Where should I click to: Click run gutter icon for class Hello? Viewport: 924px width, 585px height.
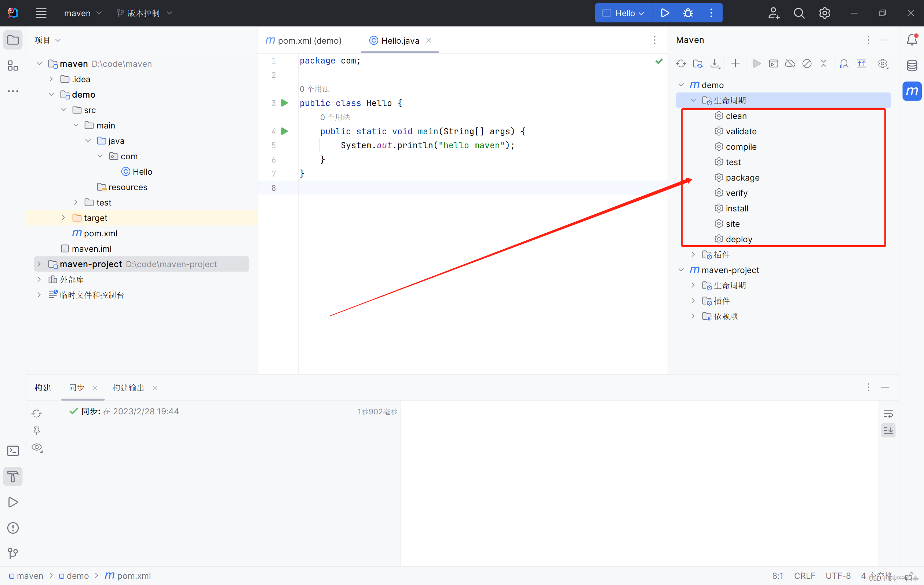tap(285, 103)
